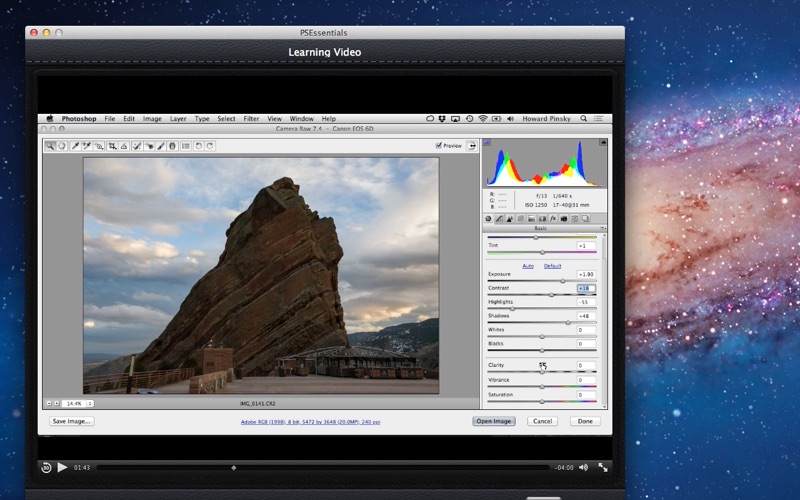Image resolution: width=800 pixels, height=500 pixels.
Task: Enable the Preview checkbox
Action: pyautogui.click(x=438, y=145)
